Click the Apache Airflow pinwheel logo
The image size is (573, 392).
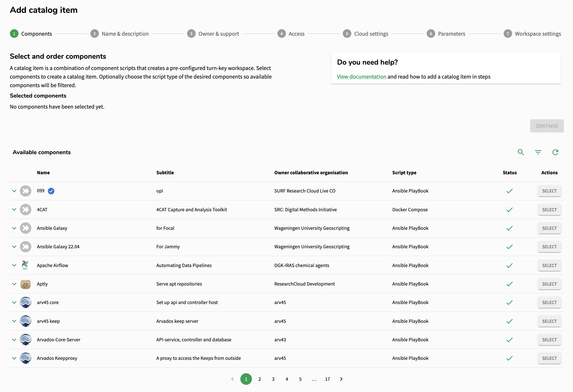25,265
